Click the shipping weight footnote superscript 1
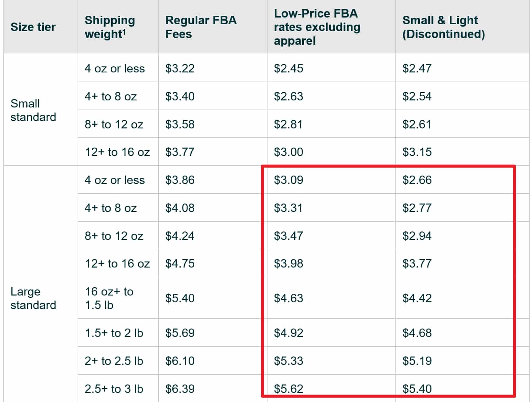 point(124,31)
